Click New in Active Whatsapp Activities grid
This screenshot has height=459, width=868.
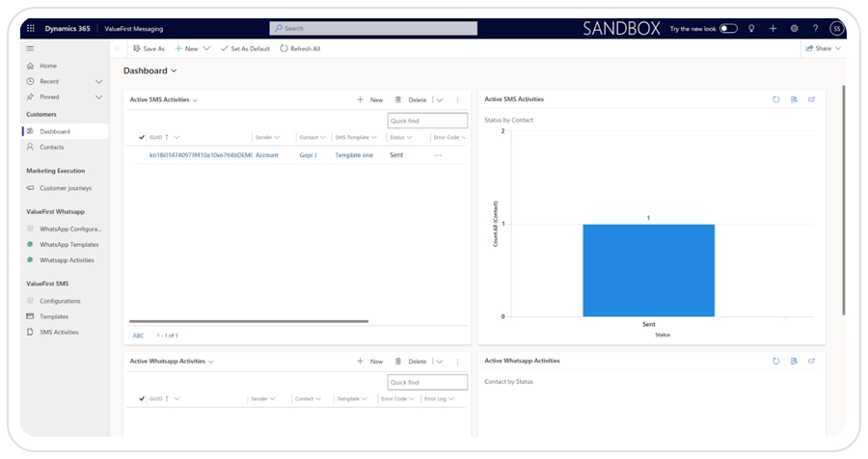[369, 362]
